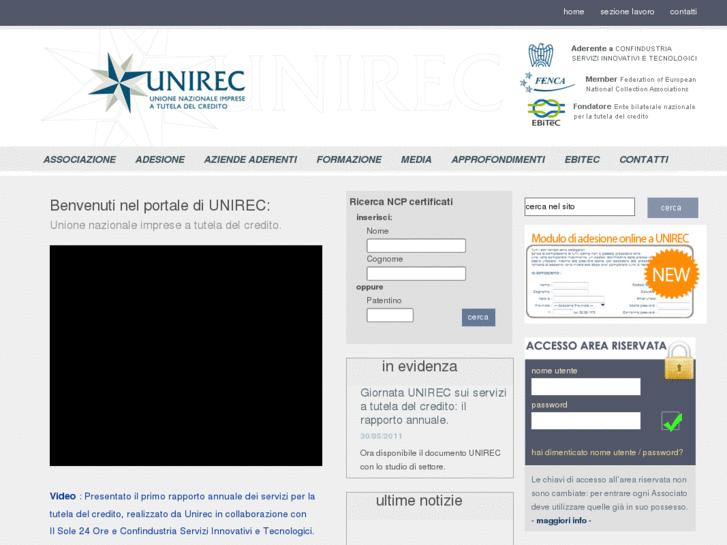The width and height of the screenshot is (727, 545).
Task: Open the AZIENDE ADERENTI menu
Action: [250, 160]
